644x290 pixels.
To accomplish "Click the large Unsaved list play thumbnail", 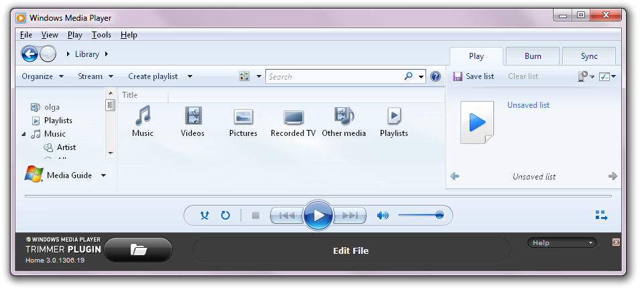I will (x=477, y=123).
